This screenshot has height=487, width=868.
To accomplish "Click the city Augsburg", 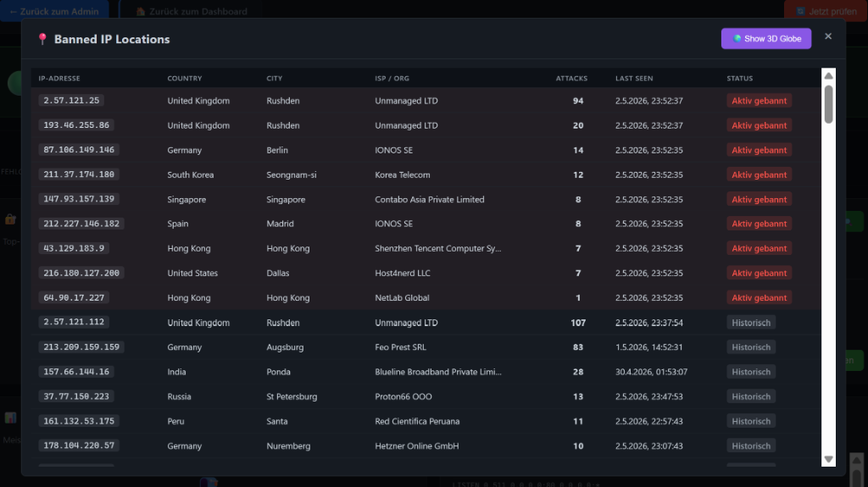I will 285,347.
